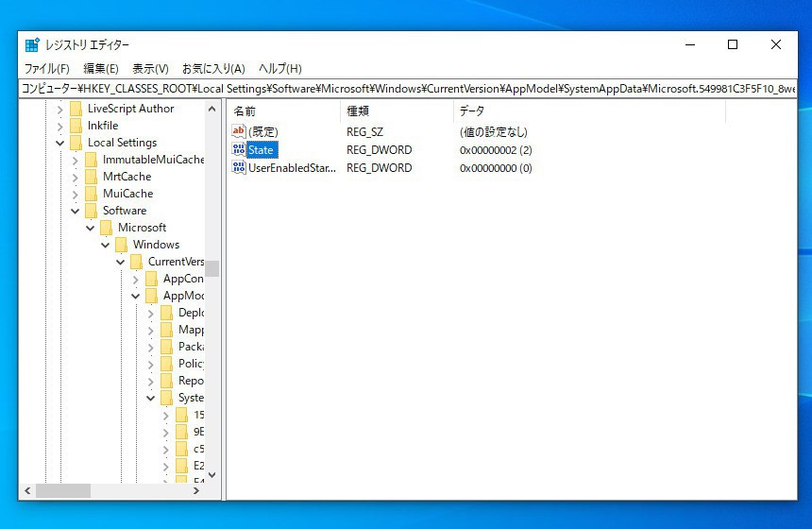This screenshot has height=529, width=812.
Task: Expand the MrtCache key
Action: click(76, 178)
